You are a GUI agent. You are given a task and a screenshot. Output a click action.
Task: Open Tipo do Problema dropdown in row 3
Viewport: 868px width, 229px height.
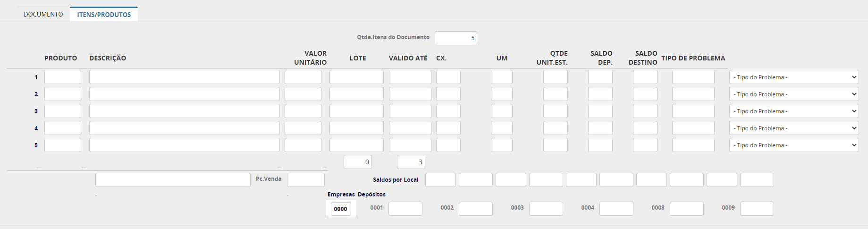(793, 111)
